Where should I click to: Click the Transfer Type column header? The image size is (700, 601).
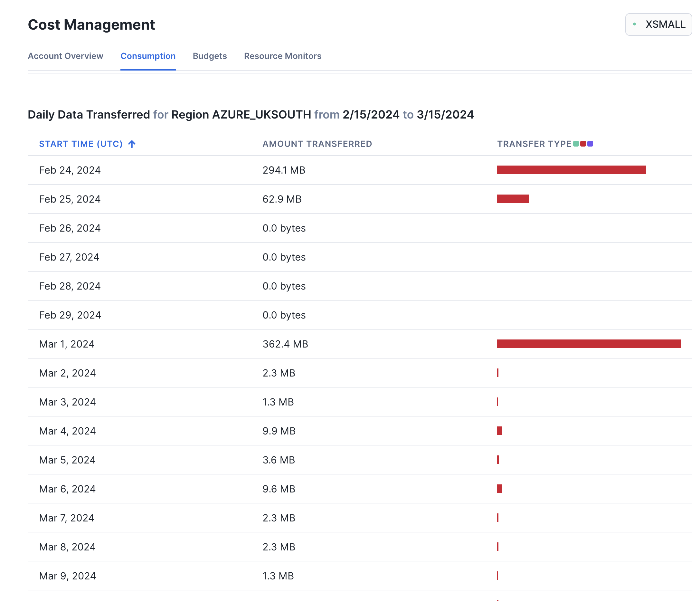tap(534, 144)
